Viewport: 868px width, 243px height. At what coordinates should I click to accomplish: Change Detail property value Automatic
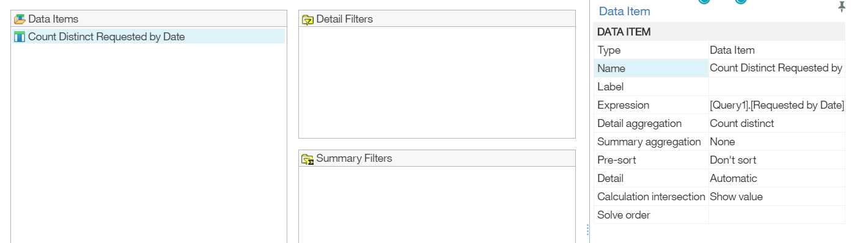tap(777, 178)
